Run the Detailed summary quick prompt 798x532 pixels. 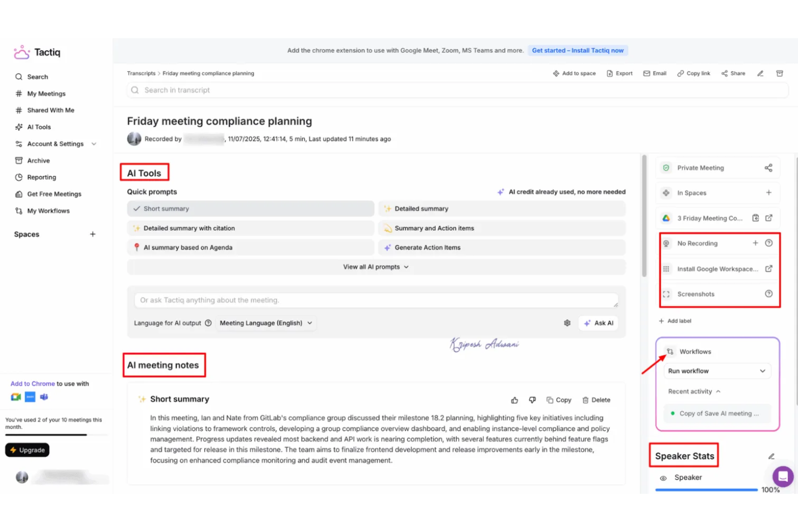(x=502, y=209)
